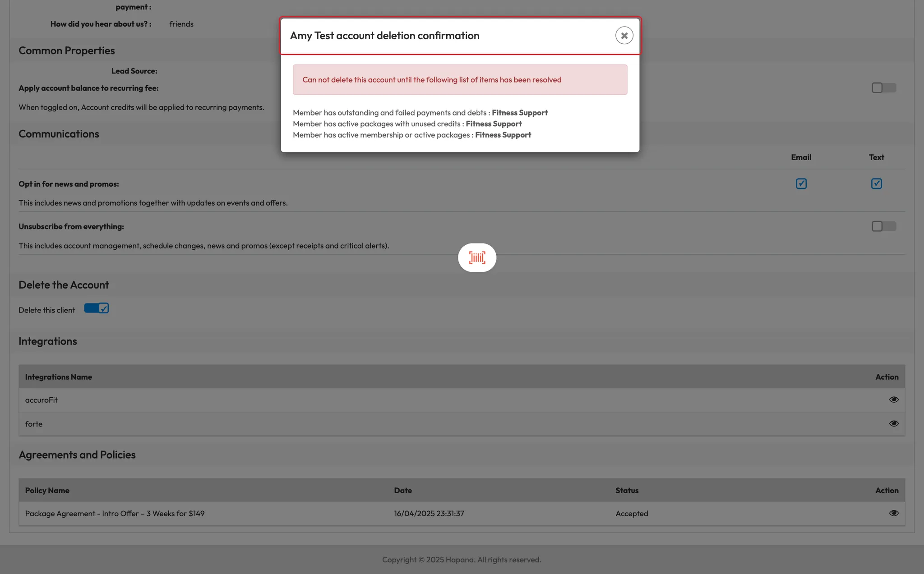Click the accuroFit integration row name

(42, 400)
